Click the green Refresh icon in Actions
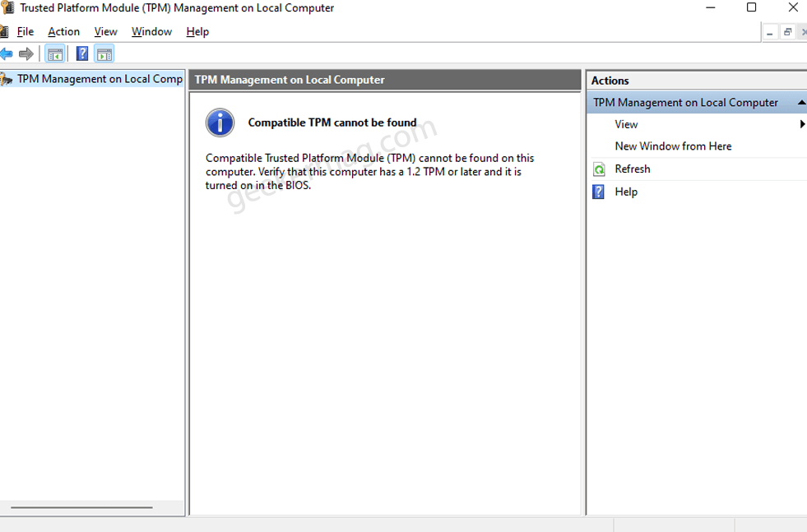This screenshot has width=807, height=532. coord(599,169)
